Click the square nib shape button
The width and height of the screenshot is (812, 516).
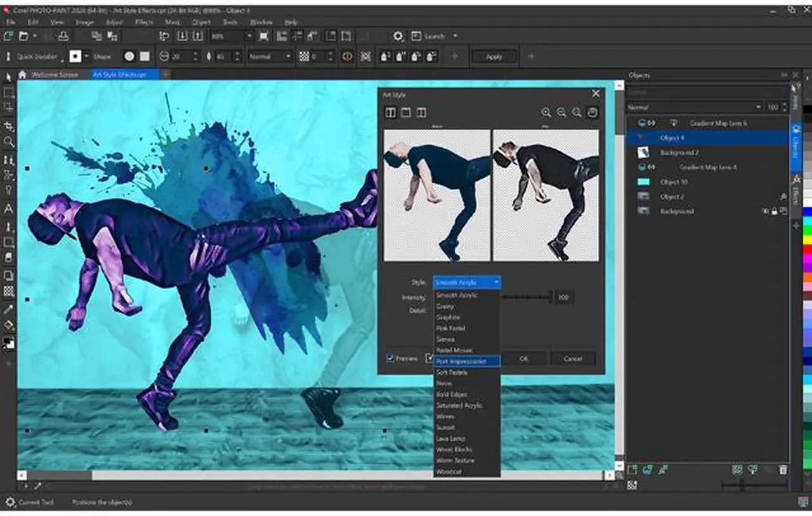[x=145, y=56]
